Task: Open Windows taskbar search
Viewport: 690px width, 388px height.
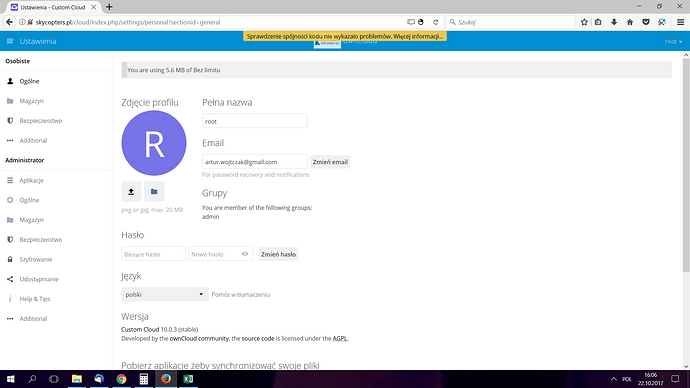Action: pyautogui.click(x=32, y=379)
